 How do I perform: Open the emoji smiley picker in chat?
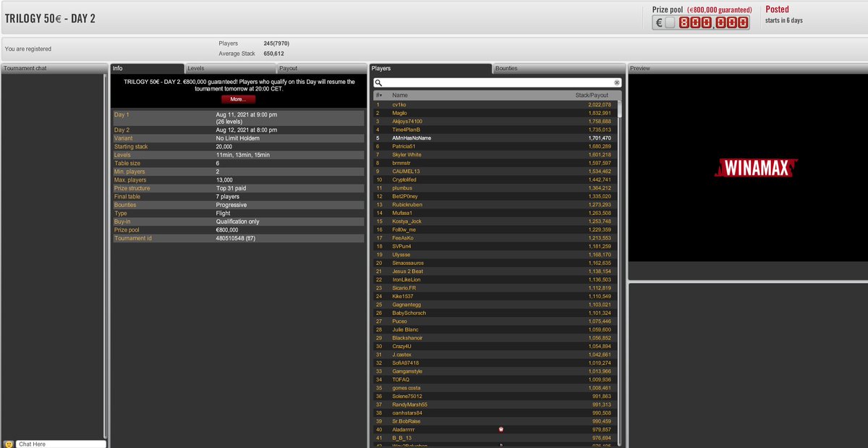pyautogui.click(x=9, y=444)
